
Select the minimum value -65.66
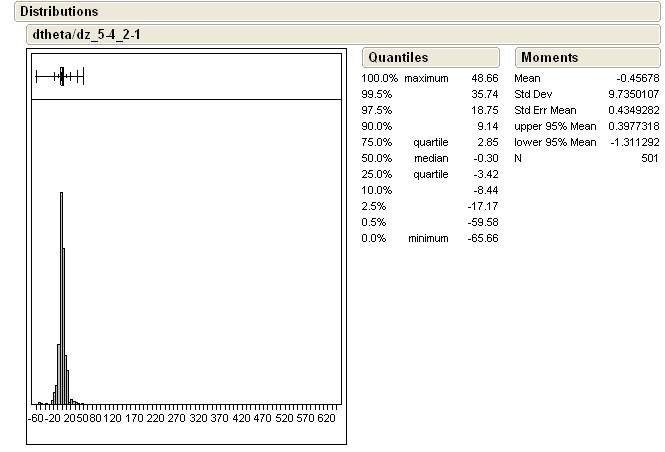click(x=483, y=238)
